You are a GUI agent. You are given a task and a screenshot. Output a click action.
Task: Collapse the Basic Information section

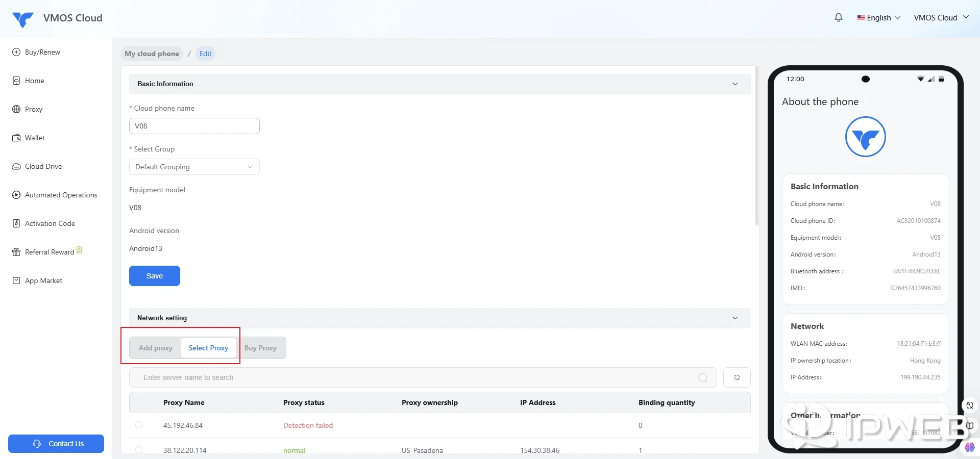tap(735, 84)
